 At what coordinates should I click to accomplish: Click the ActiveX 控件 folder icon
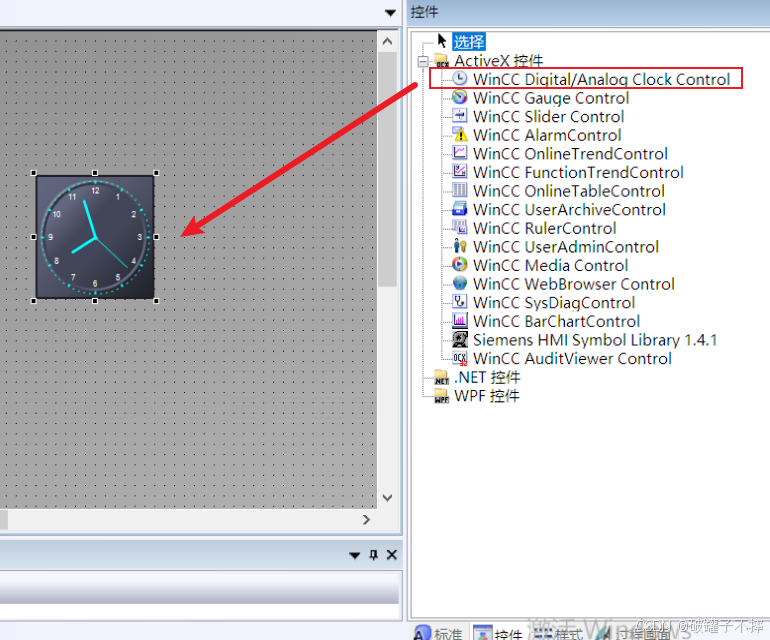pos(441,60)
